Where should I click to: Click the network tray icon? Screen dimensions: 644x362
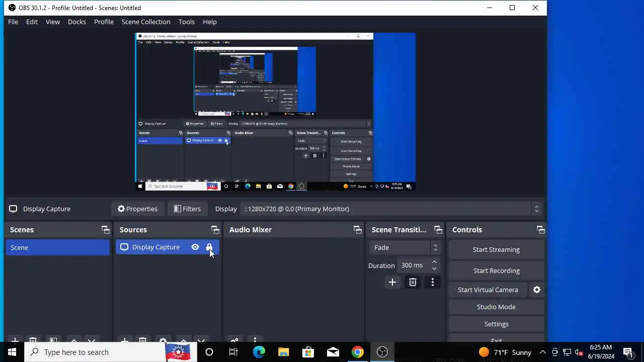click(567, 352)
